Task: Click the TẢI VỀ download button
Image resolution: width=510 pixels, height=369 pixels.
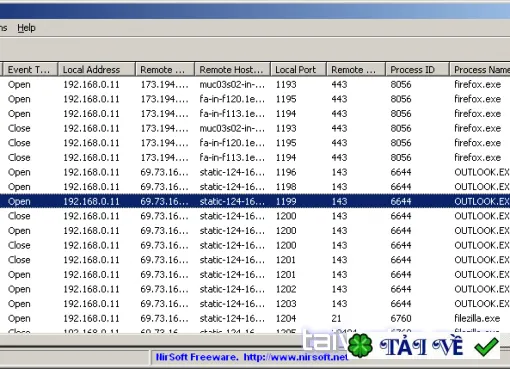Action: click(x=422, y=346)
